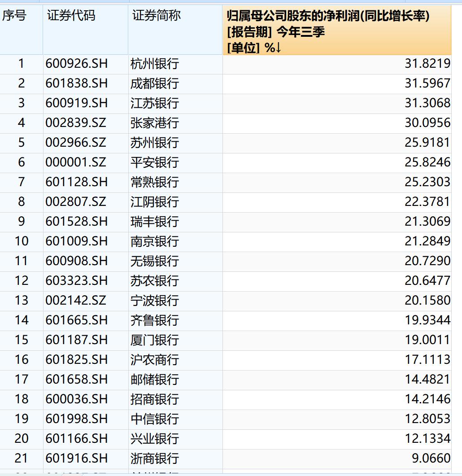This screenshot has height=476, width=462.
Task: Sort by net profit growth rate column header
Action: coord(337,30)
